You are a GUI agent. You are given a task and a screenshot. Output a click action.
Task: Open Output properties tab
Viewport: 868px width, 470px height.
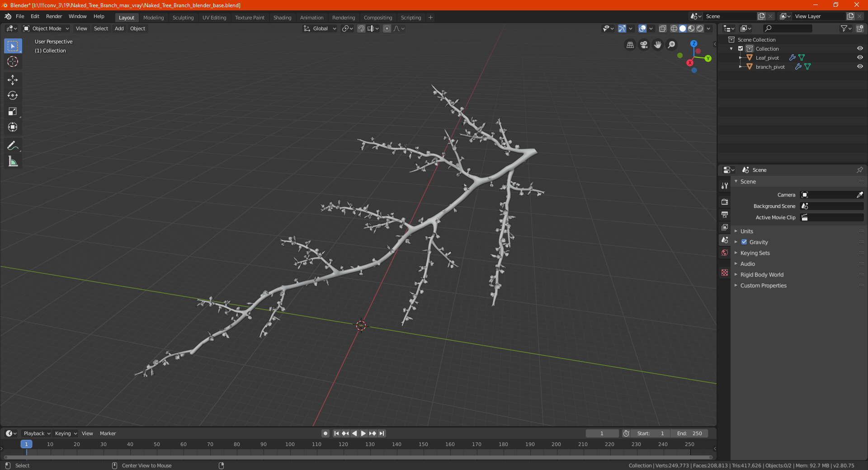[725, 214]
